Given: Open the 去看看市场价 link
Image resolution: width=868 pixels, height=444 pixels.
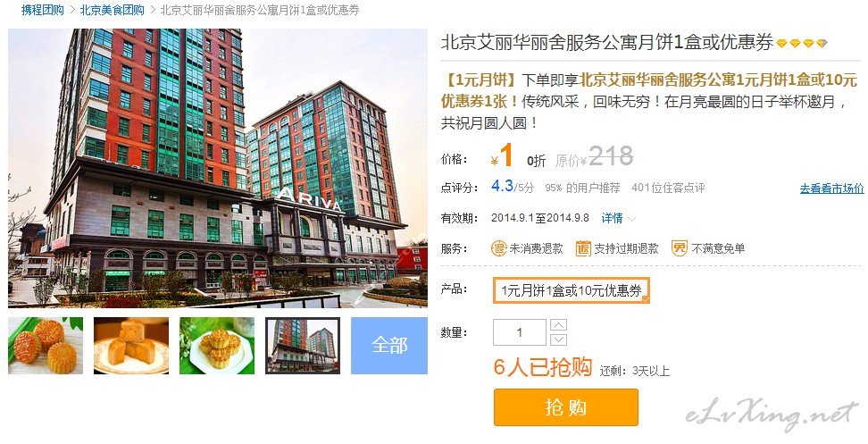Looking at the screenshot, I should (x=831, y=188).
